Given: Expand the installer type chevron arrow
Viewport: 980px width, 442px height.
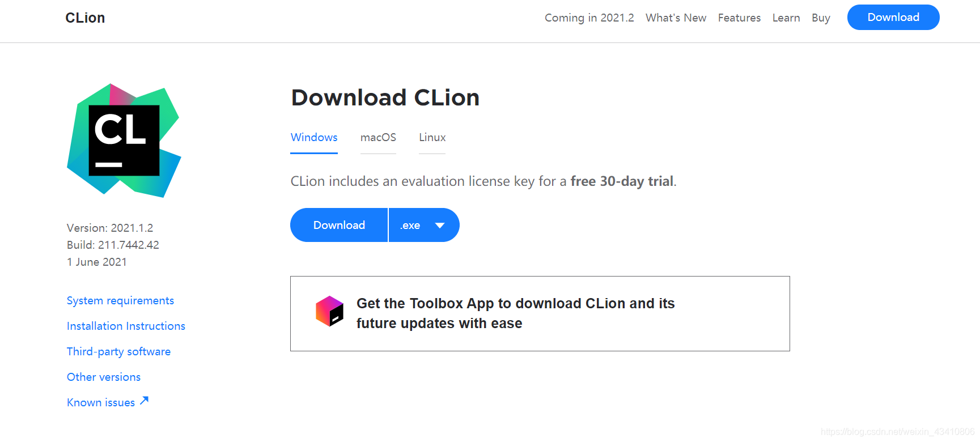Looking at the screenshot, I should 440,225.
